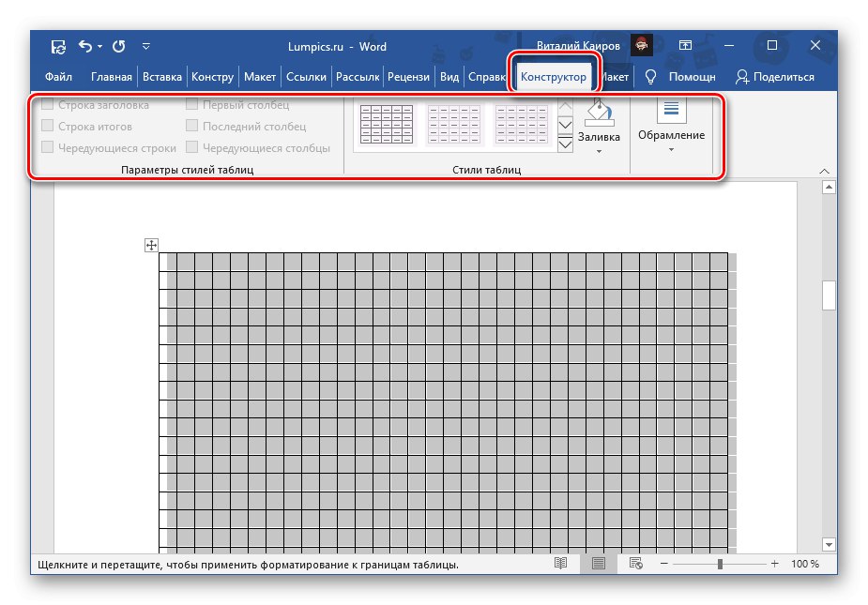Collapse the ribbon with the chevron
This screenshot has width=868, height=605.
pos(824,171)
